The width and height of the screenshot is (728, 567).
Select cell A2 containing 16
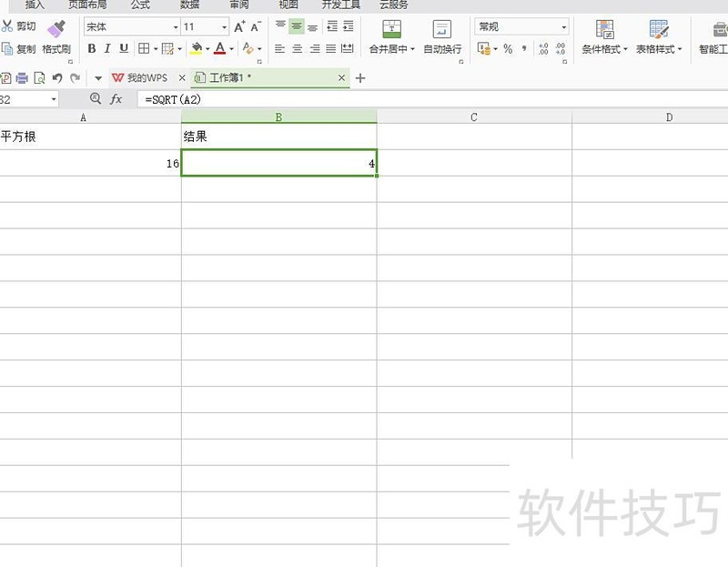click(91, 163)
